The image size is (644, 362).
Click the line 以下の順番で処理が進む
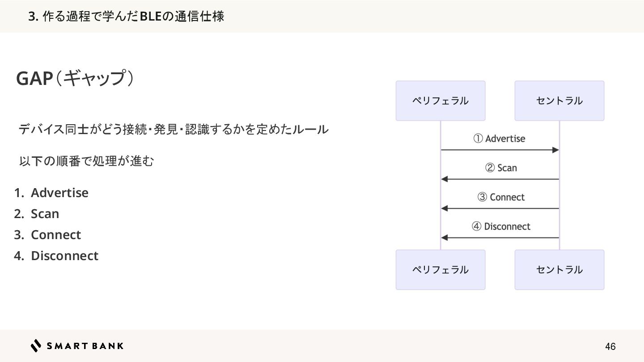click(86, 161)
